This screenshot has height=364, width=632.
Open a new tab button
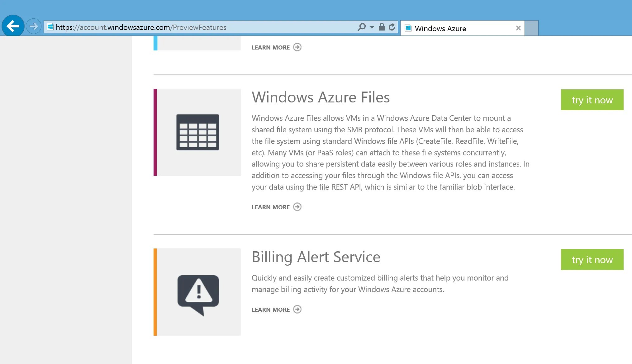click(531, 28)
